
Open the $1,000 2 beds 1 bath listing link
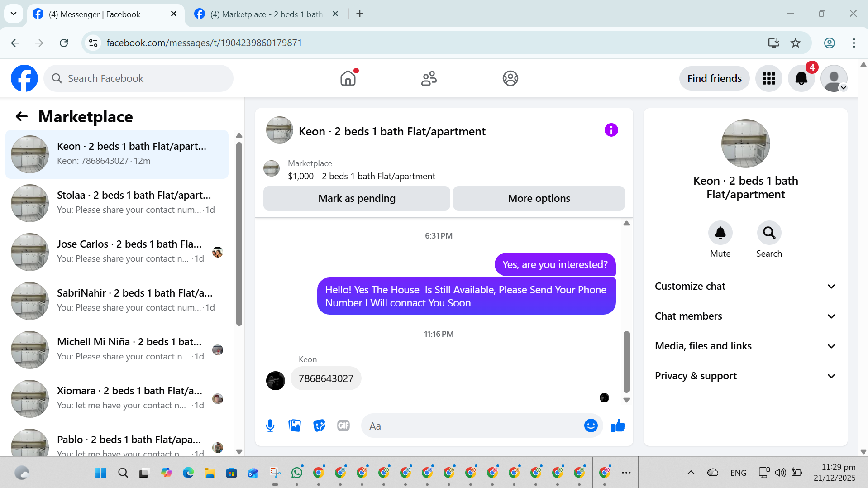361,176
